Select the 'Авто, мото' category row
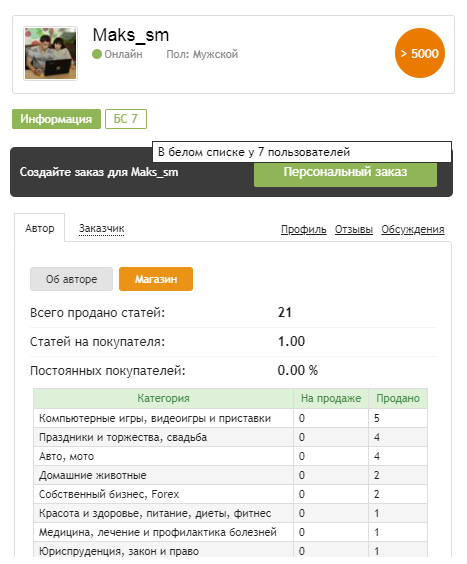 click(x=230, y=456)
